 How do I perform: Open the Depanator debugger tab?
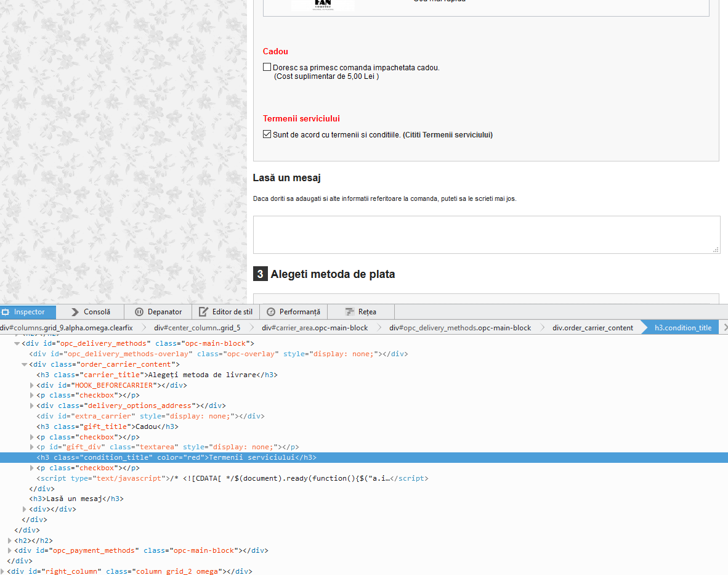158,312
